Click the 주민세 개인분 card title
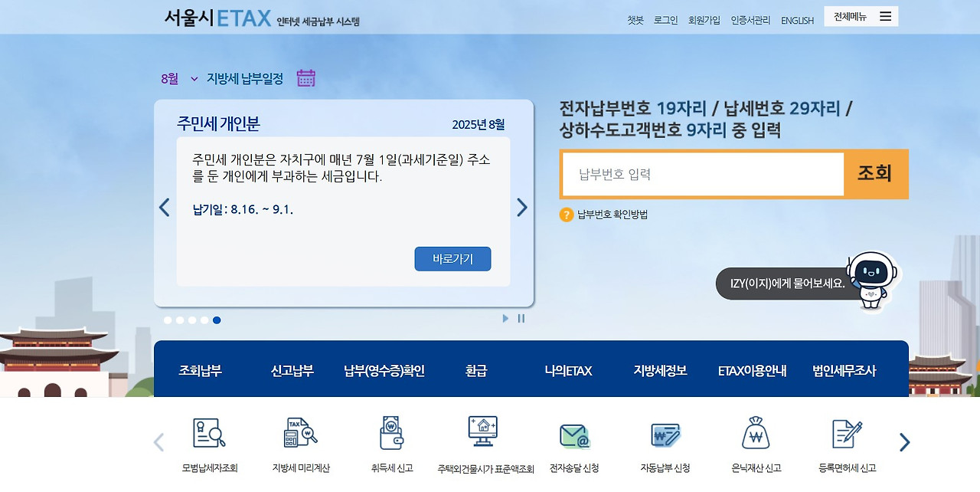The width and height of the screenshot is (980, 492). [218, 124]
